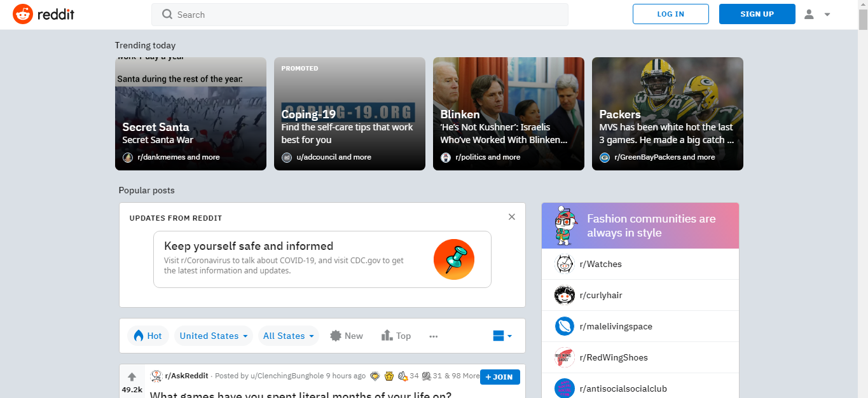The image size is (868, 398).
Task: Click the r/malelivingspace community avatar
Action: [565, 326]
